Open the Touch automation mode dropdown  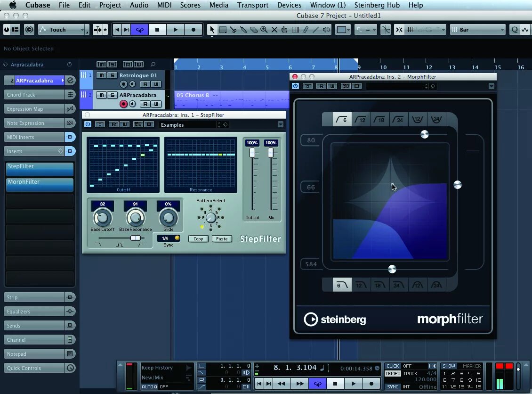coord(64,30)
